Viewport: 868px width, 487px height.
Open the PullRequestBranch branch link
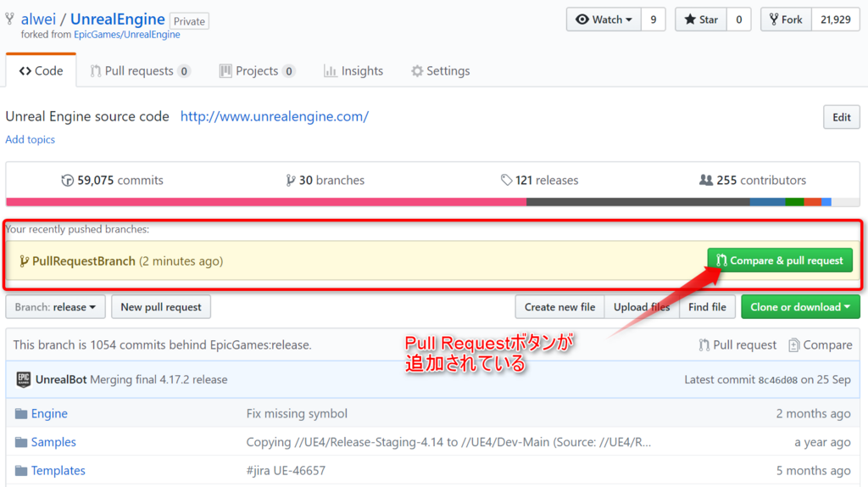pos(84,261)
